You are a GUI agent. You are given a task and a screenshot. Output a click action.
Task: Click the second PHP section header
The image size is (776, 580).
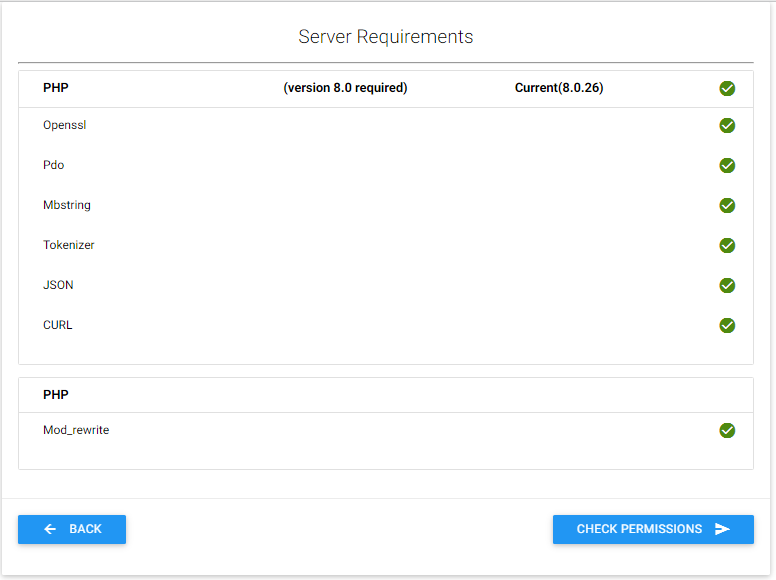click(56, 395)
